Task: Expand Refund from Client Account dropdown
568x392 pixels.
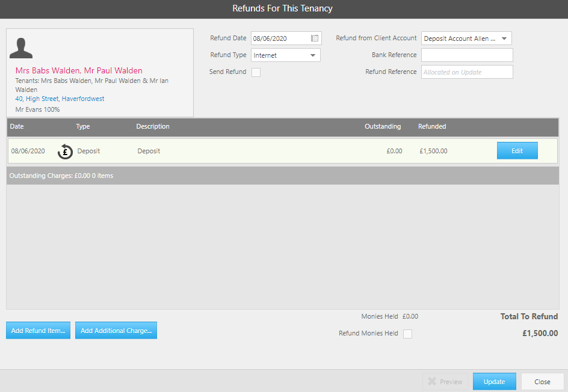Action: point(466,38)
